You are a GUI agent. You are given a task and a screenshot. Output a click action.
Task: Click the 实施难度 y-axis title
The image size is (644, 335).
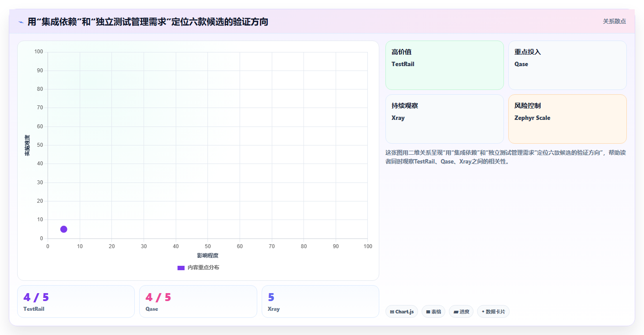(27, 145)
